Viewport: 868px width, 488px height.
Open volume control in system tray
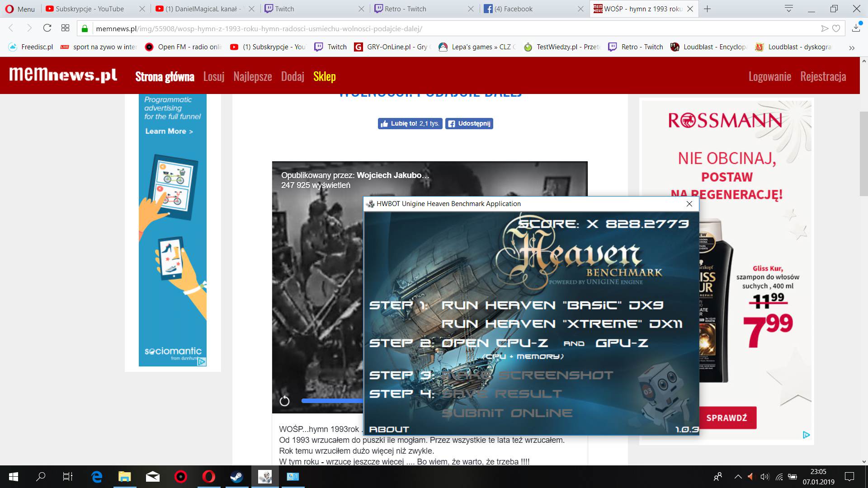(764, 477)
